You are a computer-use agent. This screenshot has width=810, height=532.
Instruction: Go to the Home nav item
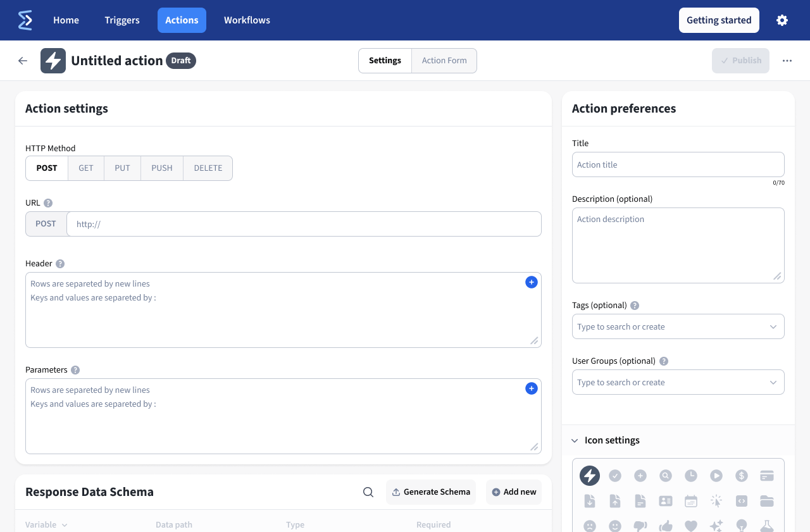66,20
